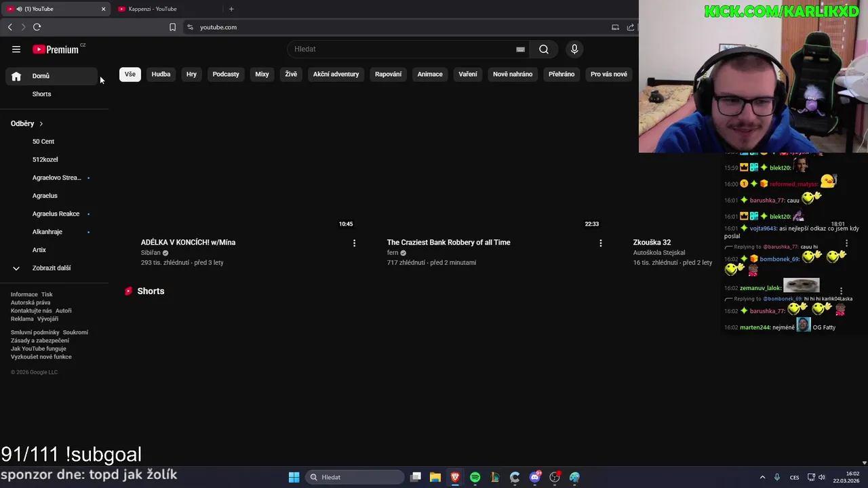This screenshot has width=868, height=488.
Task: Select the Rapování filter chip
Action: [388, 74]
